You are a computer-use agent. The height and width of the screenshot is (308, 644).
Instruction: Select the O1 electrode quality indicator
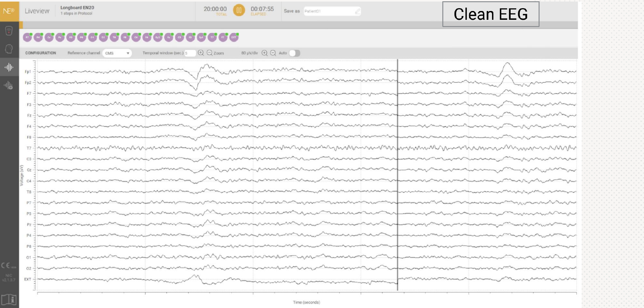click(92, 37)
